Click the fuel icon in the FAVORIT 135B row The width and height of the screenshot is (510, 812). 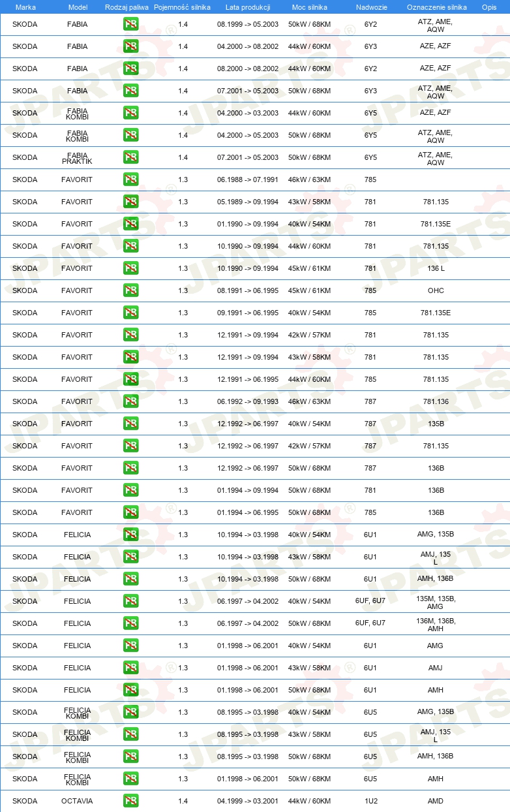pos(131,424)
